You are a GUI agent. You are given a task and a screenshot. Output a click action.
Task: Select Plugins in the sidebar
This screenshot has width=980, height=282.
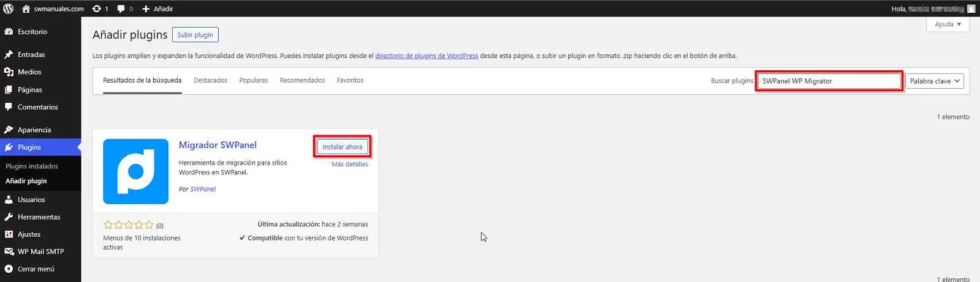[40, 147]
